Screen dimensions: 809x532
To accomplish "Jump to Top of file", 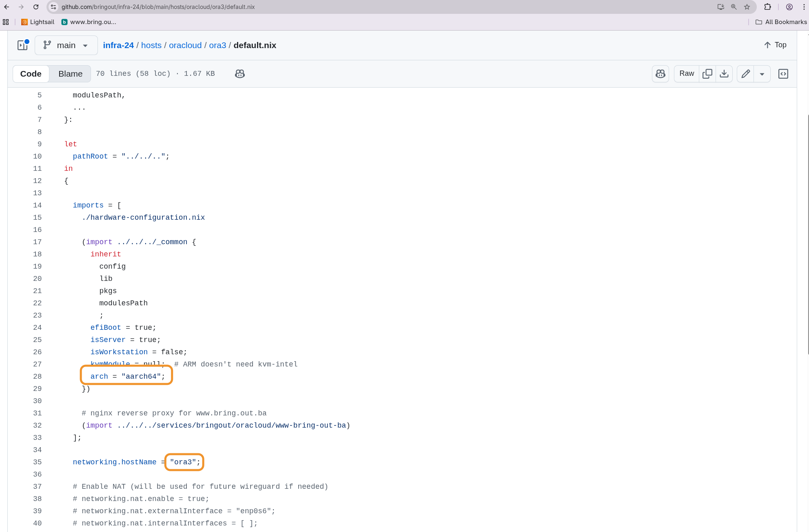I will [x=775, y=45].
